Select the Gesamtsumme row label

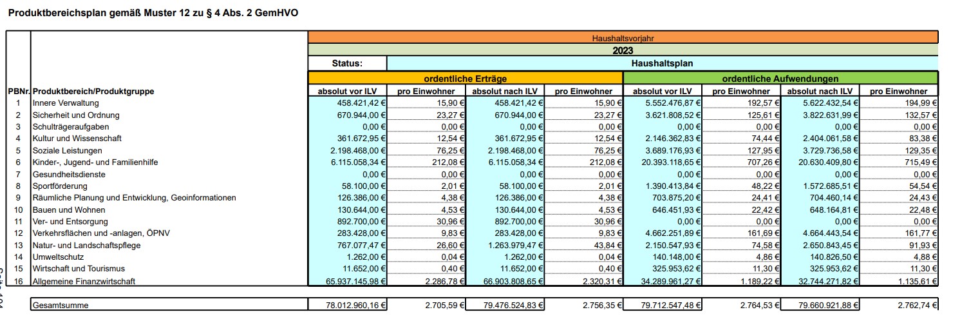(x=61, y=305)
